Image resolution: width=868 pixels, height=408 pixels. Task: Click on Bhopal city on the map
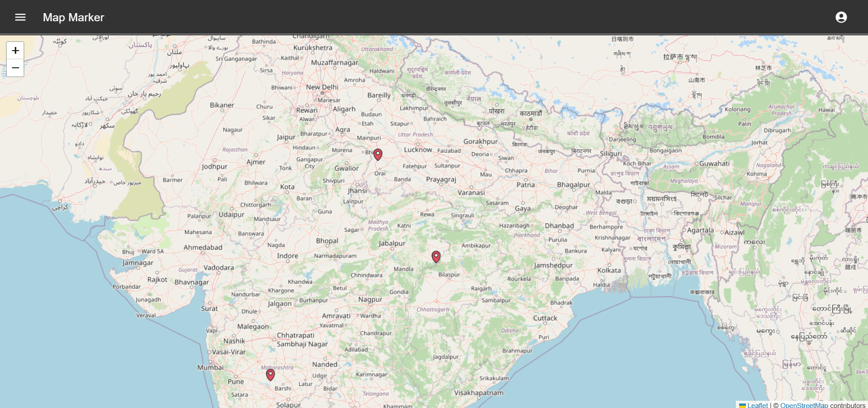click(327, 241)
